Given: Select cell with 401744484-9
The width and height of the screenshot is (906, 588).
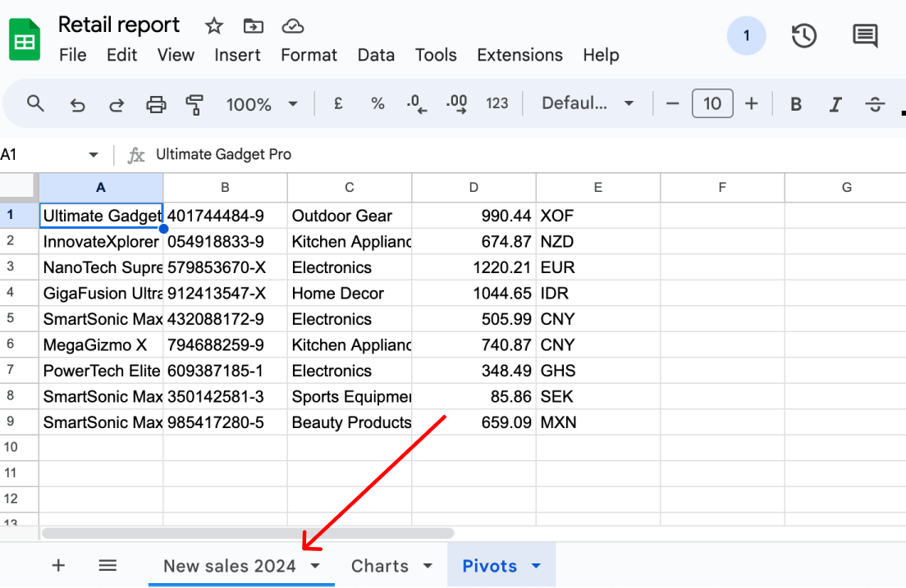Looking at the screenshot, I should (226, 216).
